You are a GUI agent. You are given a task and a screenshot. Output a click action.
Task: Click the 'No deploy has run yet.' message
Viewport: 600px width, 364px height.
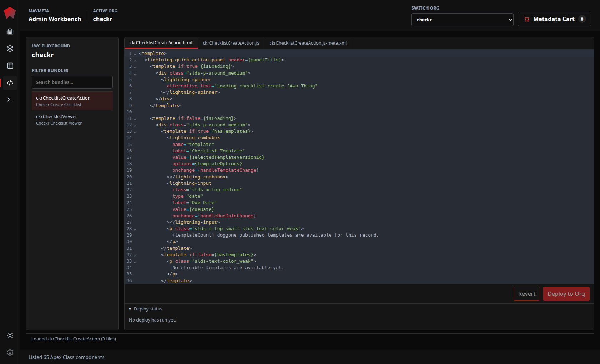click(152, 320)
